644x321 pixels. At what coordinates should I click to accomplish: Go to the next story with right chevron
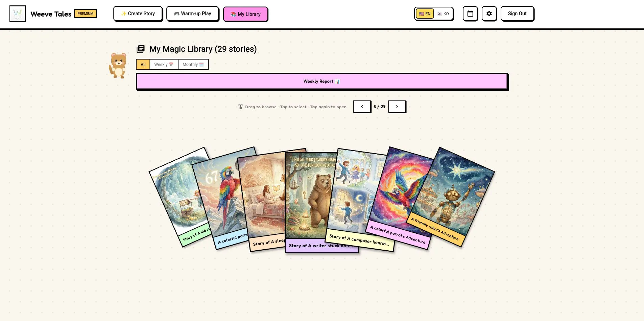click(x=397, y=107)
